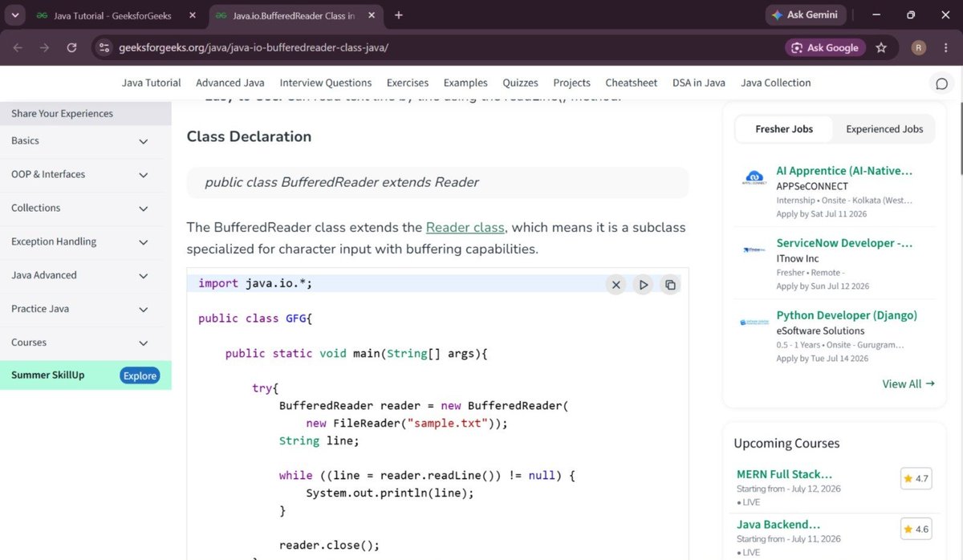The image size is (963, 560).
Task: Open the Java Backend course
Action: coord(778,525)
